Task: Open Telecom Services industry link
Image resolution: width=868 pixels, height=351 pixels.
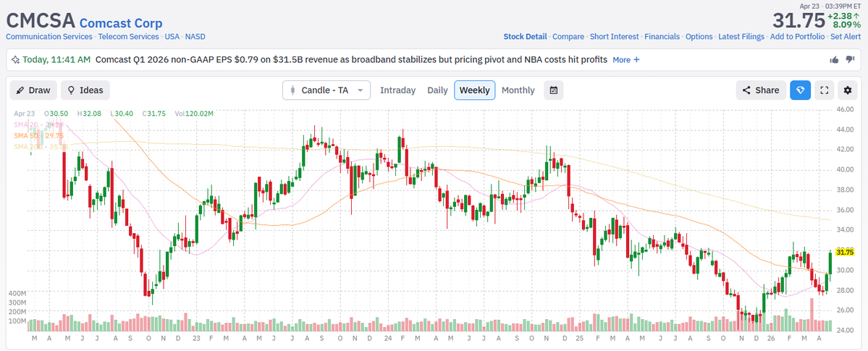Action: click(x=129, y=36)
